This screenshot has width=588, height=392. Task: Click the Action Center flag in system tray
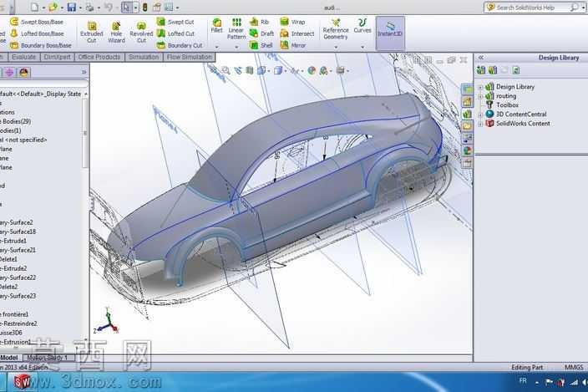[549, 382]
